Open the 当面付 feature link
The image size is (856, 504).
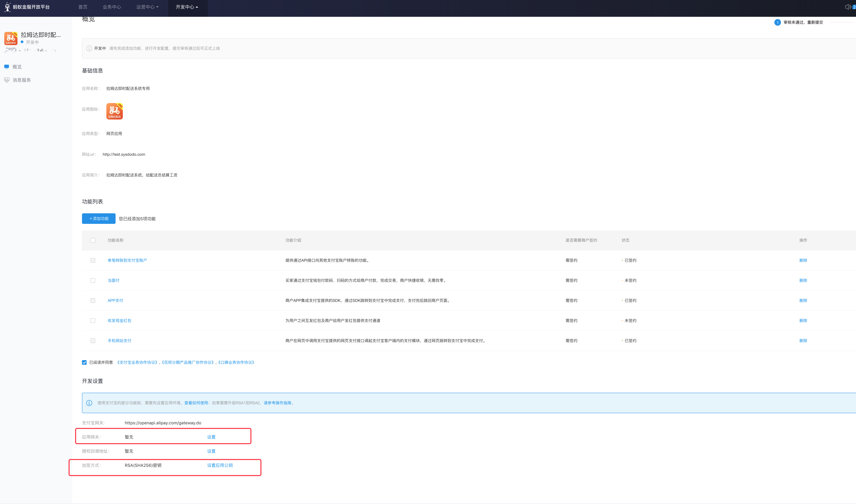click(x=113, y=280)
